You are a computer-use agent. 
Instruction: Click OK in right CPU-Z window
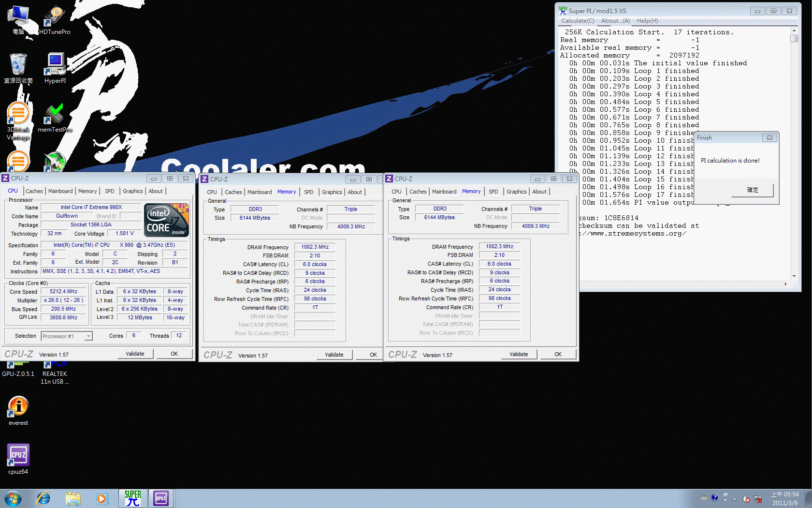[558, 354]
